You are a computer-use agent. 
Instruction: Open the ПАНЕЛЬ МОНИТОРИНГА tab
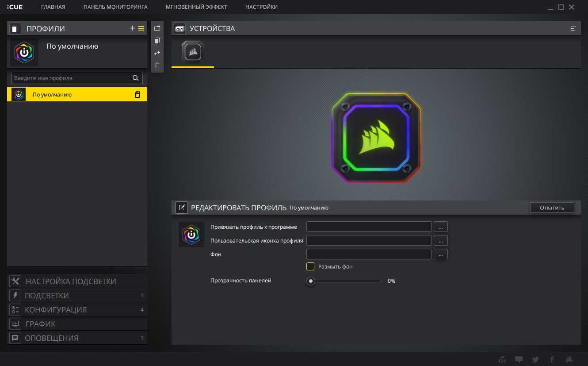pyautogui.click(x=115, y=7)
